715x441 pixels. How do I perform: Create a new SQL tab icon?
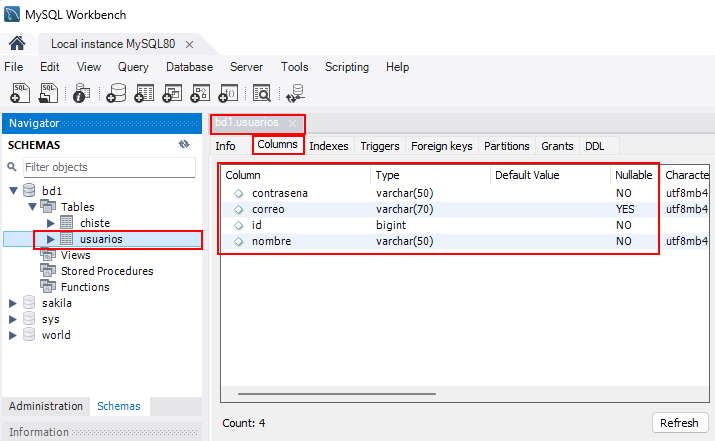pos(20,93)
